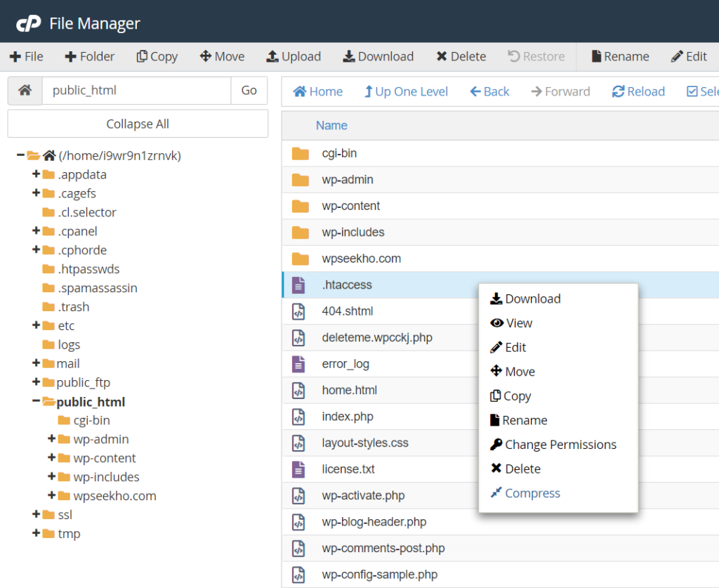This screenshot has height=588, width=719.
Task: Expand the .cphorde folder node
Action: point(37,249)
